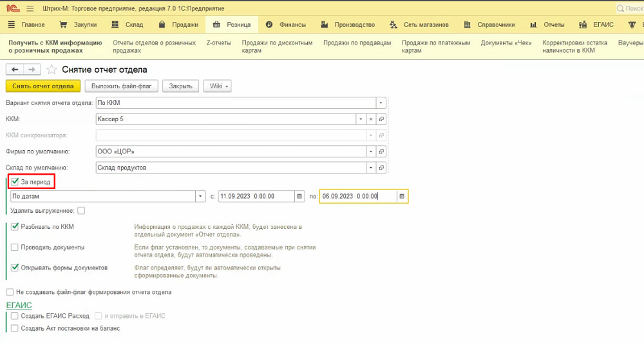This screenshot has width=644, height=343.
Task: Enable the Проводить документы checkbox
Action: (x=15, y=247)
